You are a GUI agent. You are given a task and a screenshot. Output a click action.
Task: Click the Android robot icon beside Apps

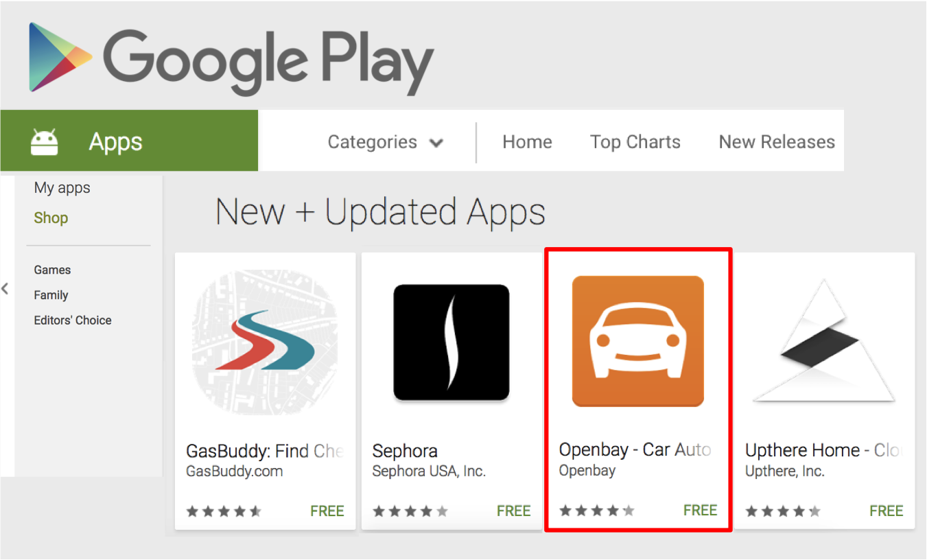(x=45, y=142)
